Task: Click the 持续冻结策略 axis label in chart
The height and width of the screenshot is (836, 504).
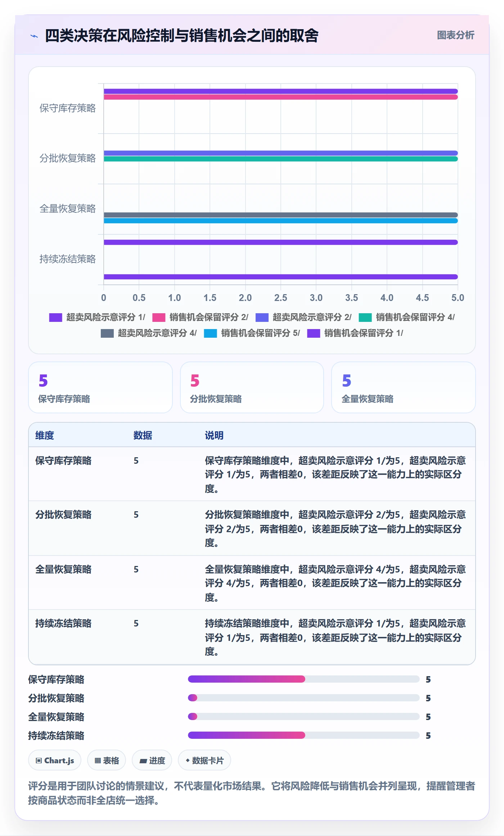Action: point(68,259)
